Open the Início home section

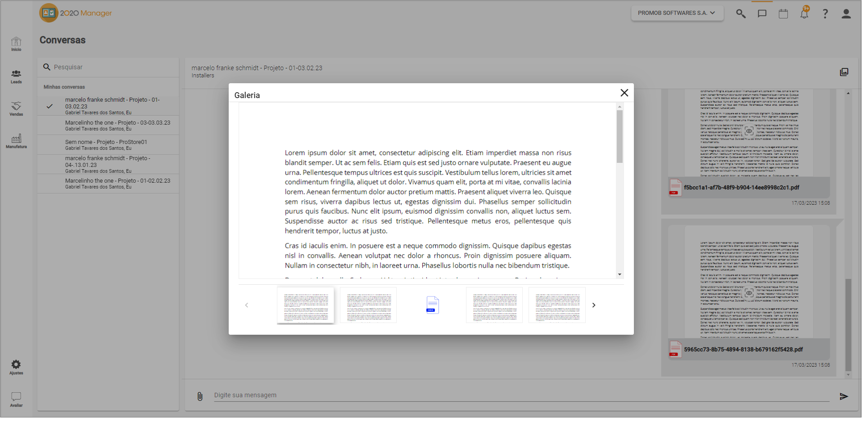click(16, 44)
